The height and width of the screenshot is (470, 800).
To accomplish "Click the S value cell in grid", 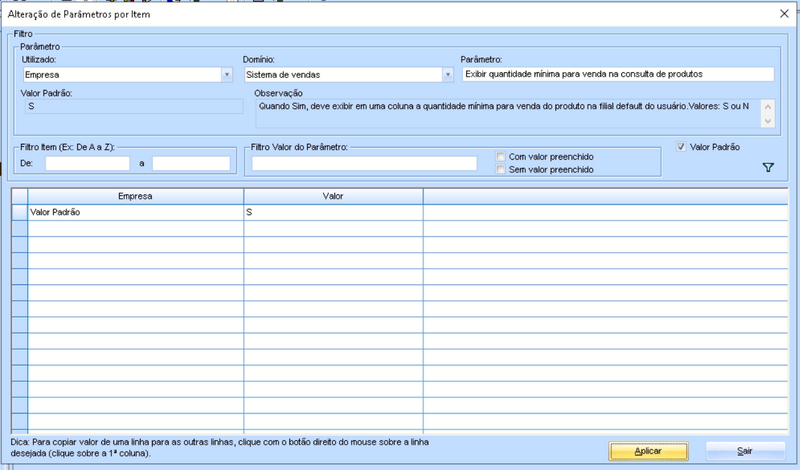I will coord(333,212).
